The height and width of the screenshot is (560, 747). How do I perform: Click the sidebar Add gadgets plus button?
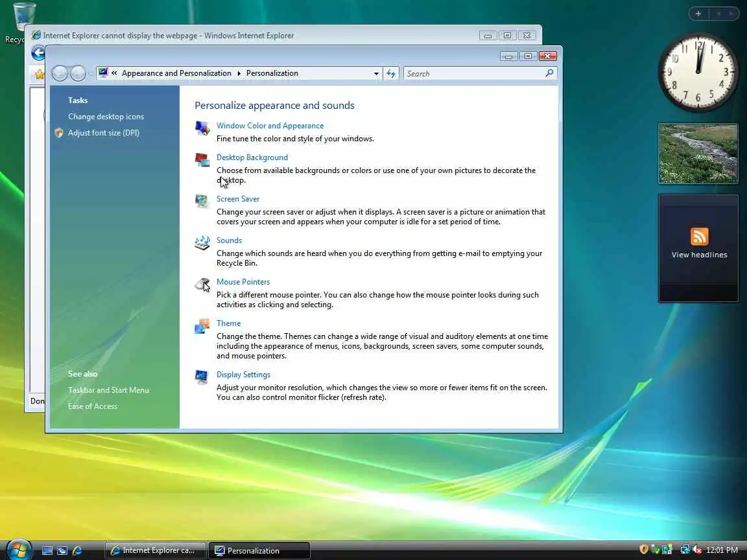click(x=698, y=14)
